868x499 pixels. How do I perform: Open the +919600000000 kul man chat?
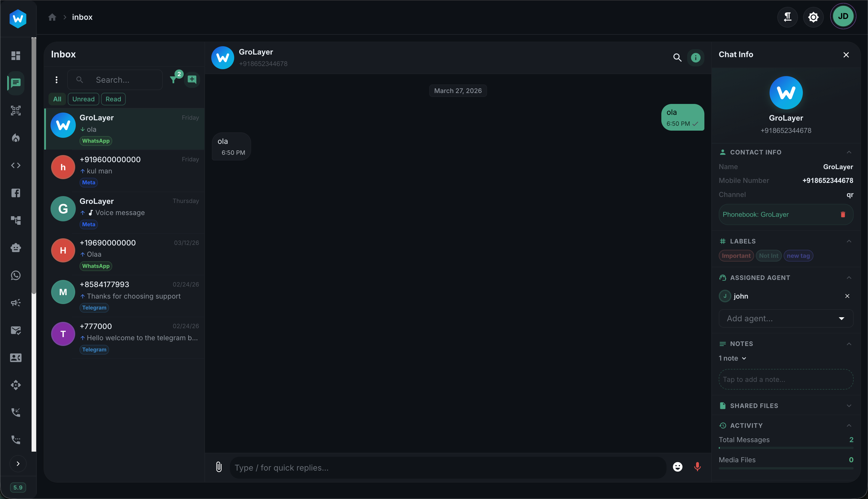pyautogui.click(x=125, y=171)
